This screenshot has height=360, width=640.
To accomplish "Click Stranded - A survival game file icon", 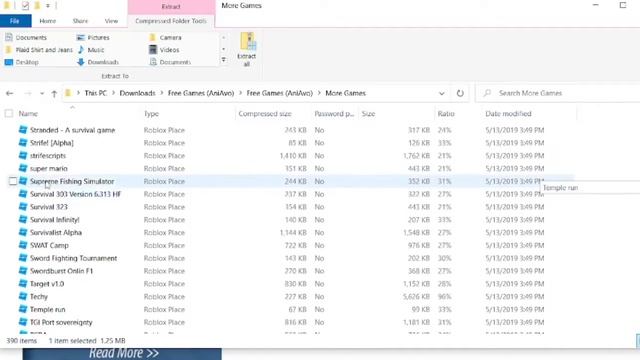I will (x=23, y=130).
